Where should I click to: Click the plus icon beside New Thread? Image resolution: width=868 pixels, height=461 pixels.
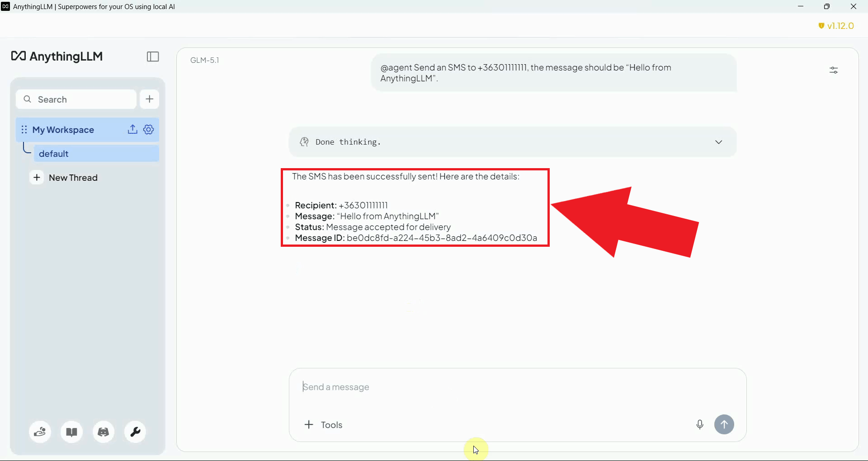(37, 178)
